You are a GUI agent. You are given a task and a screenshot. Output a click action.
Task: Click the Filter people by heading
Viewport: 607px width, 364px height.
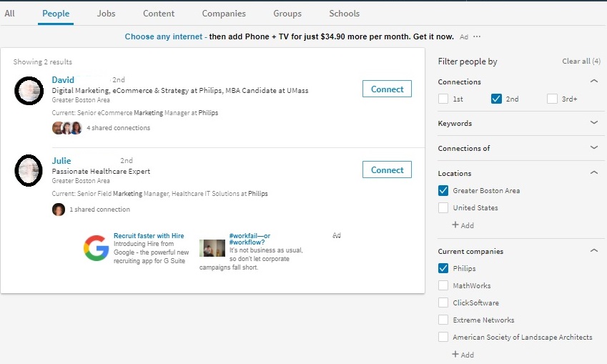tap(468, 62)
